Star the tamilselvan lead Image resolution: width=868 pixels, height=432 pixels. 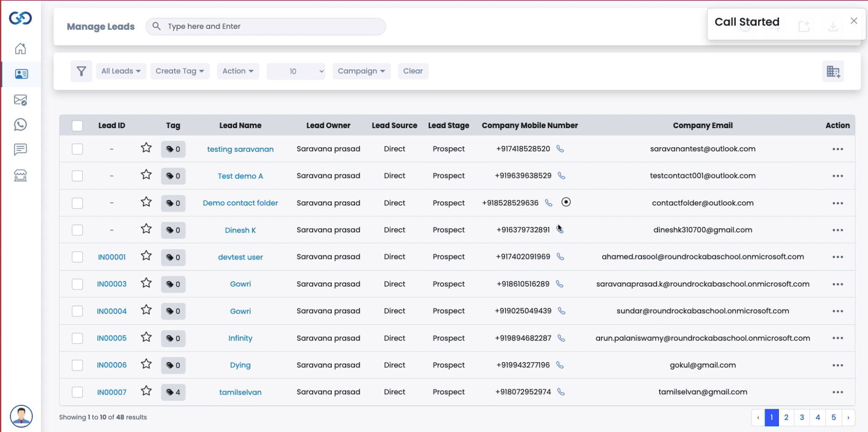[146, 391]
